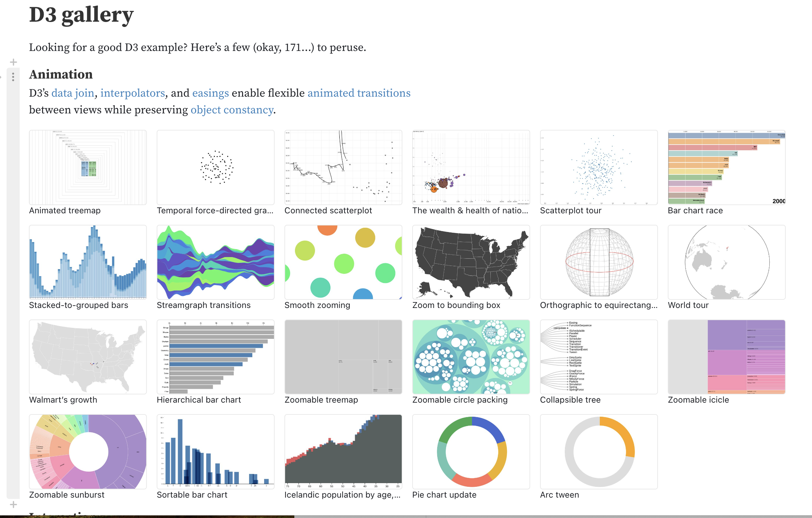Open the Streamgraph transitions example

click(x=215, y=262)
